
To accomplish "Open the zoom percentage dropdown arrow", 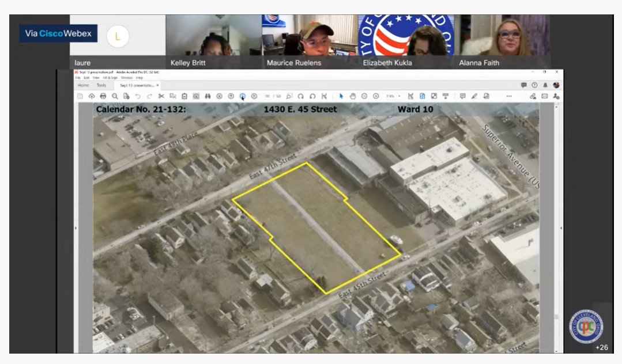I will pyautogui.click(x=399, y=96).
